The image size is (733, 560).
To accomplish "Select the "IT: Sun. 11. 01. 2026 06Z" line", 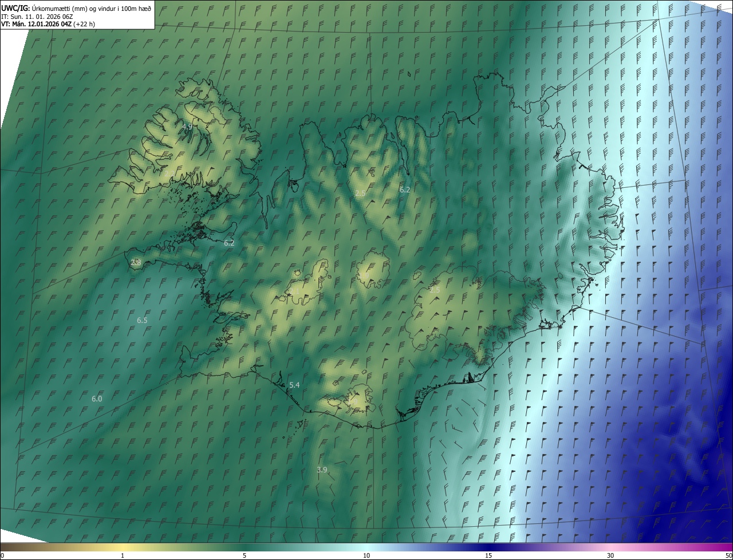I will click(x=37, y=16).
